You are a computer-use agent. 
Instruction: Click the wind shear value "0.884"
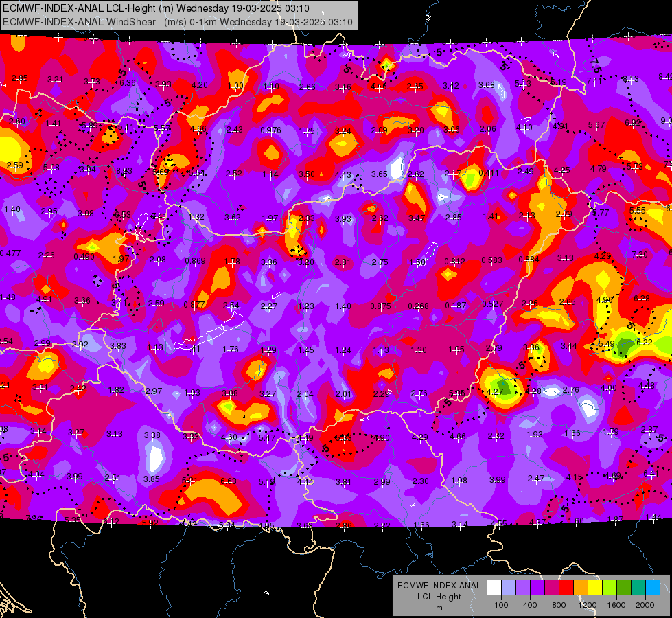click(529, 259)
